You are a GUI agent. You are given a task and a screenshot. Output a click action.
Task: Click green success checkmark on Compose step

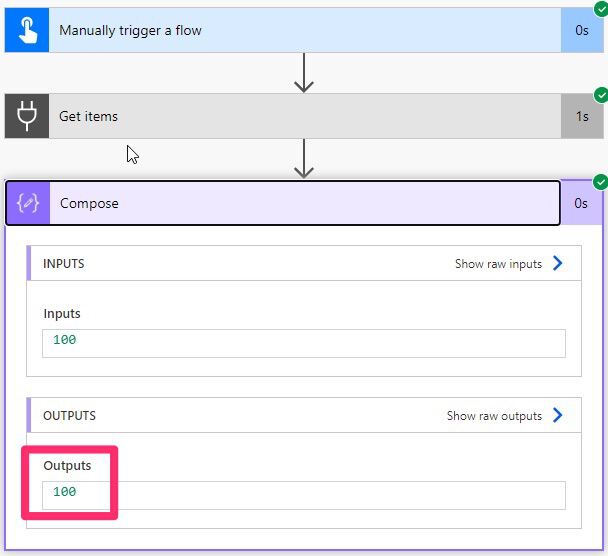pos(600,182)
